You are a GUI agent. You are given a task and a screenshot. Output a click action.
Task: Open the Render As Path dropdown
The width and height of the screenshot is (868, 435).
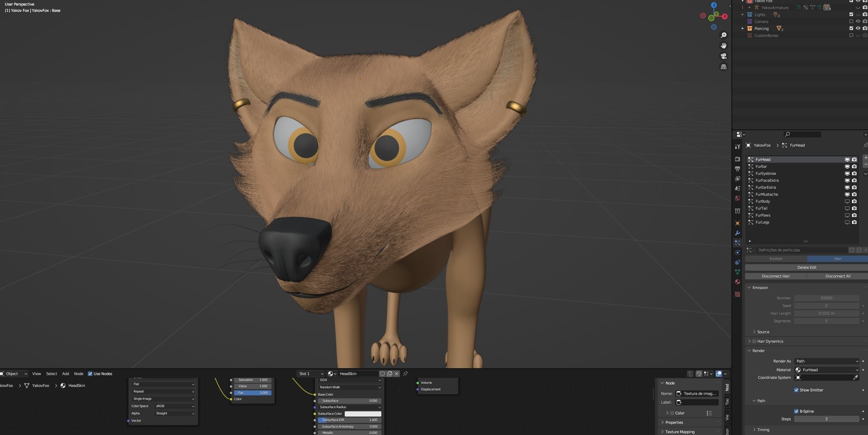[827, 361]
